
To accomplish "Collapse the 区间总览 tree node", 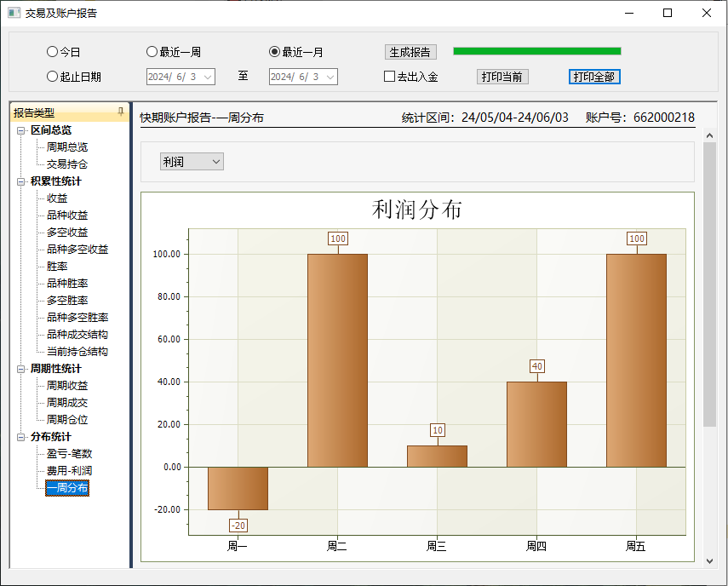I will (x=21, y=130).
